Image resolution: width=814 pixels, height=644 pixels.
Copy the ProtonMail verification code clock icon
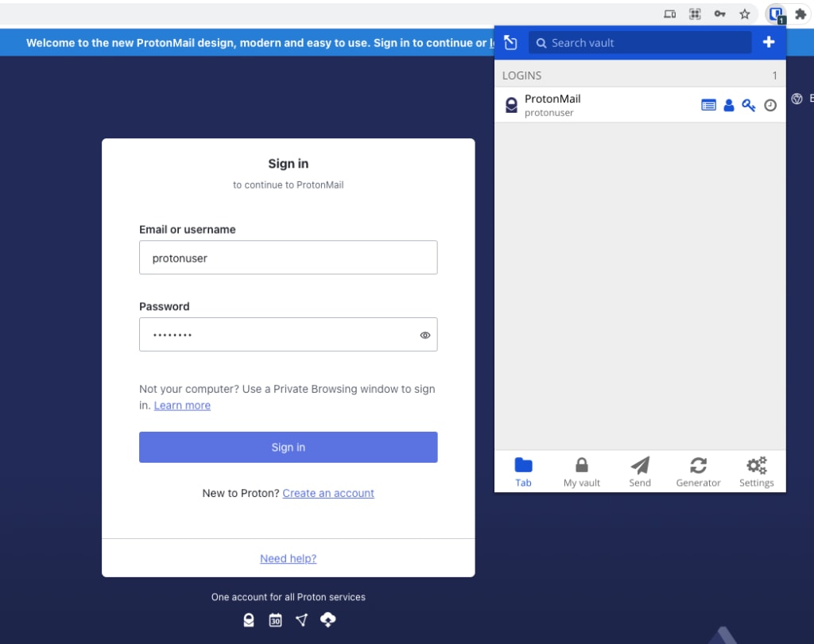770,106
